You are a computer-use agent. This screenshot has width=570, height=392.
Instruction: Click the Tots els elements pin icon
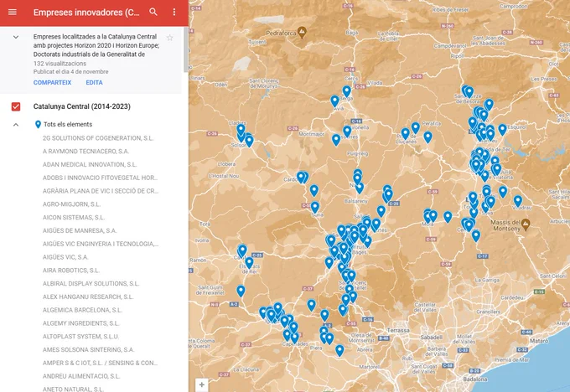tap(38, 125)
